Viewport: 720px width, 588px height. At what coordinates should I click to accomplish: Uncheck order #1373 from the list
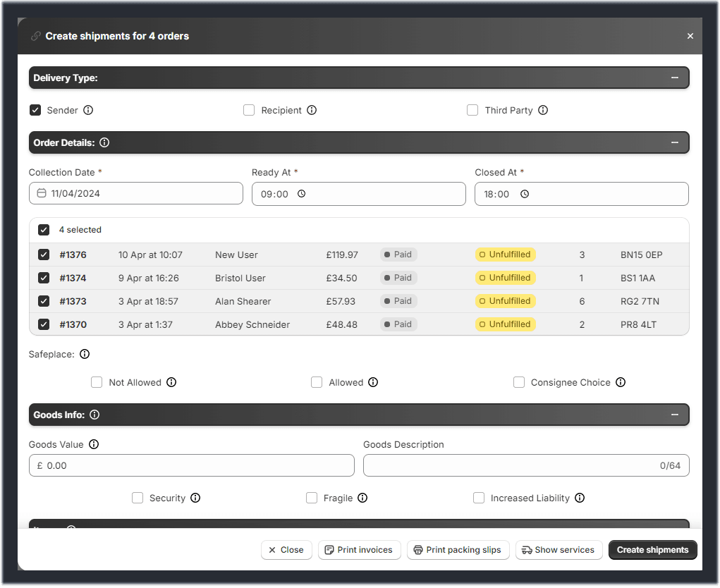[x=44, y=301]
